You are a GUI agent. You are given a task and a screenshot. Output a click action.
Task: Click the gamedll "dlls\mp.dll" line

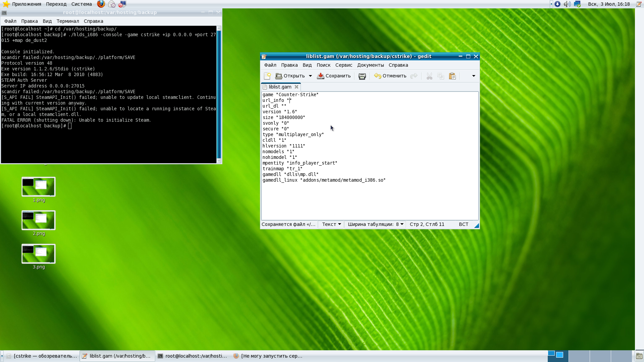tap(290, 174)
